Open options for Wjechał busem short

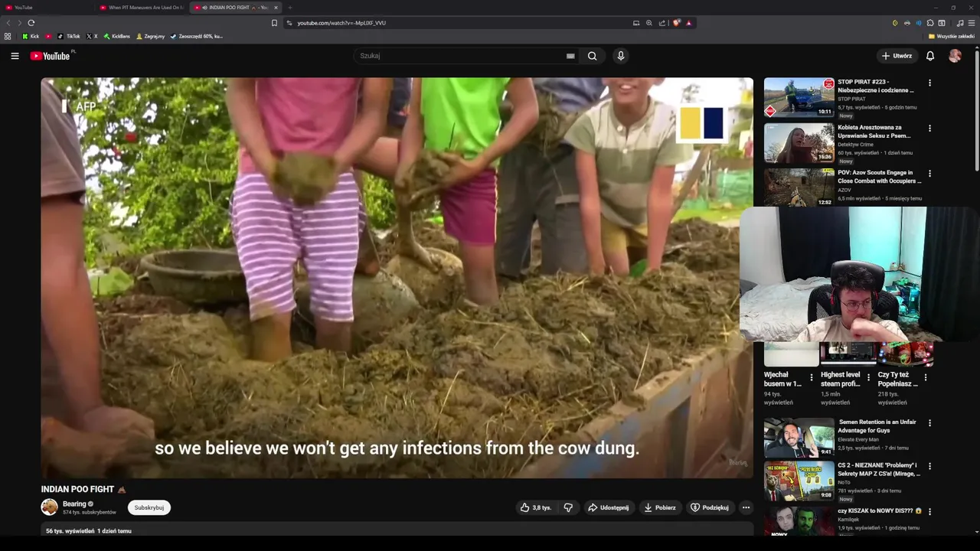click(x=812, y=377)
